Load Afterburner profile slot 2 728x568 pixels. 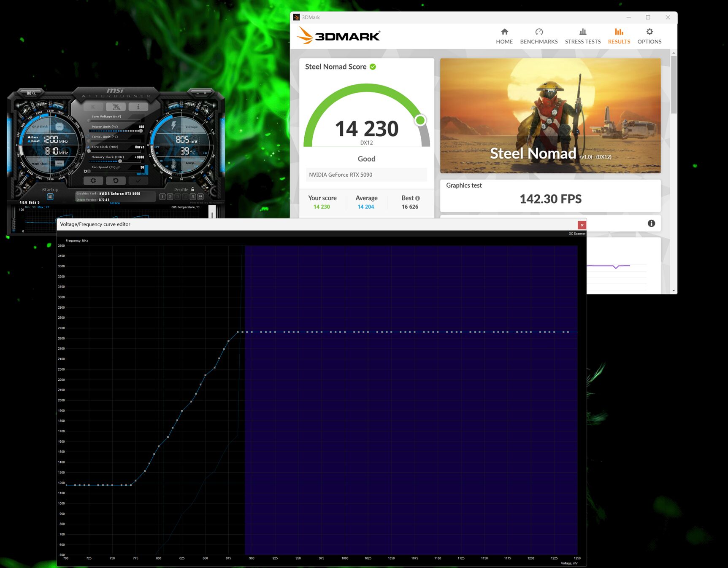pyautogui.click(x=170, y=197)
